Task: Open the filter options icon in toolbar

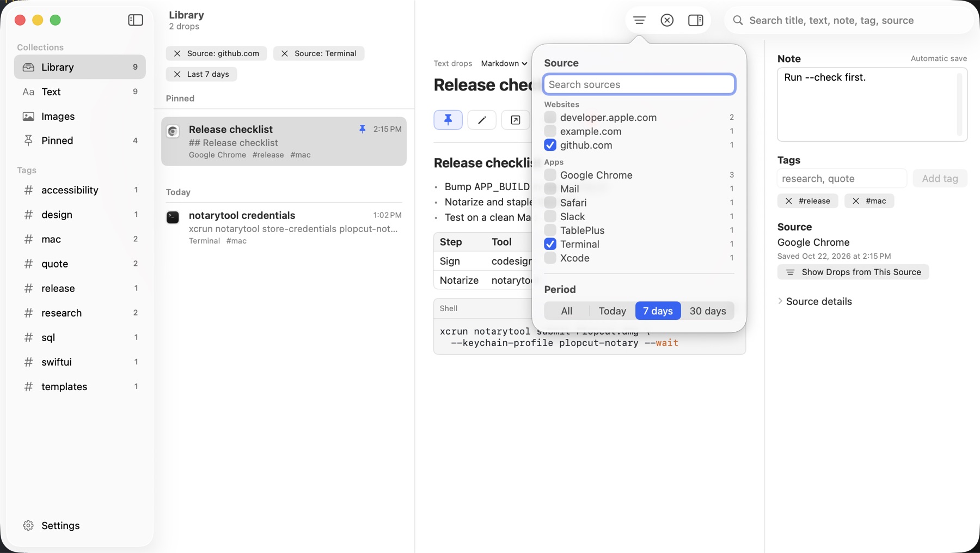Action: [639, 20]
